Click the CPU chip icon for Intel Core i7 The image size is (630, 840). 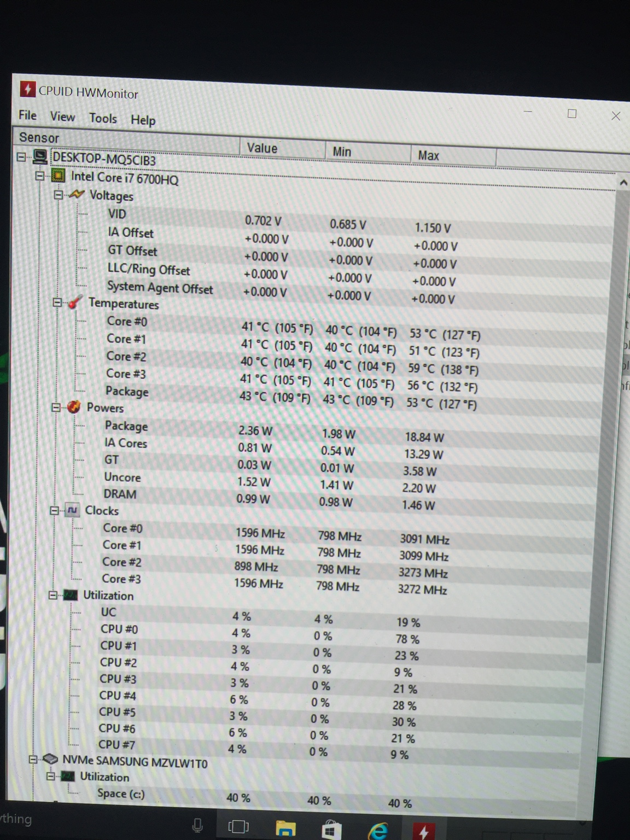[58, 176]
